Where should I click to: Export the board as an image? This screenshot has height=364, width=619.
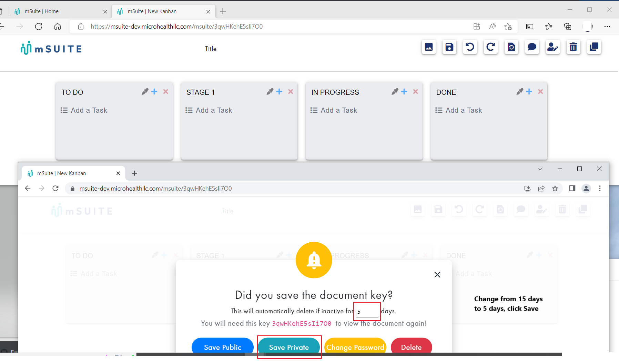428,47
